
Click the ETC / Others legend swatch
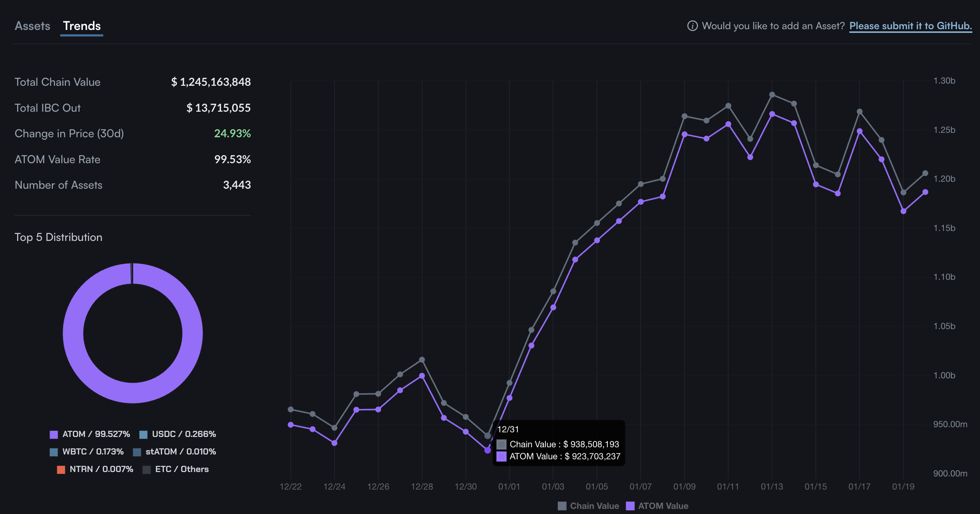[146, 469]
